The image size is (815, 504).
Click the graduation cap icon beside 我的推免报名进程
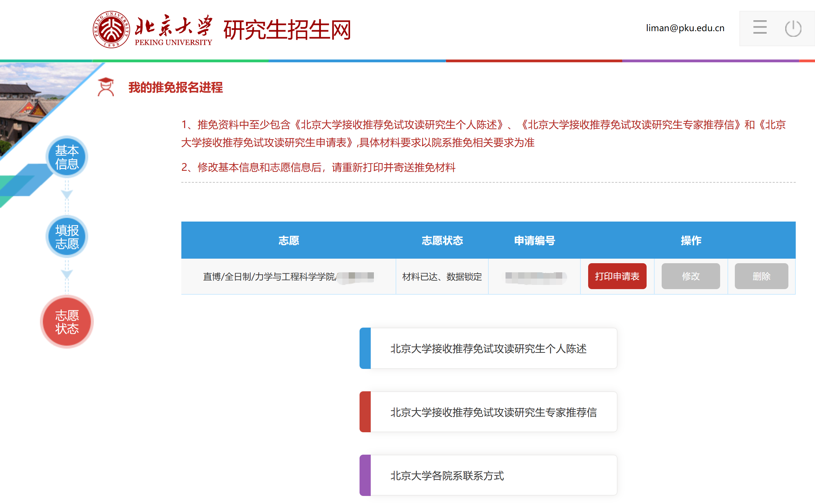(106, 87)
